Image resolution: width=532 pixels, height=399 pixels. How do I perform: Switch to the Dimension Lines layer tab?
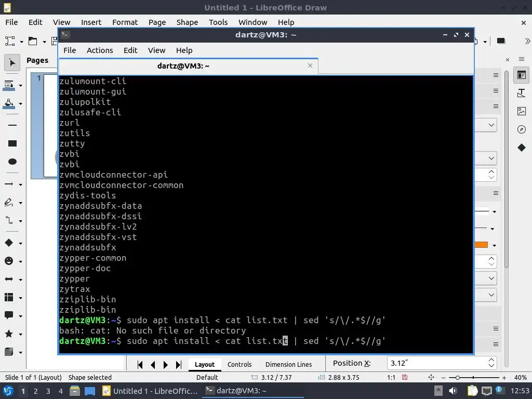pos(288,364)
